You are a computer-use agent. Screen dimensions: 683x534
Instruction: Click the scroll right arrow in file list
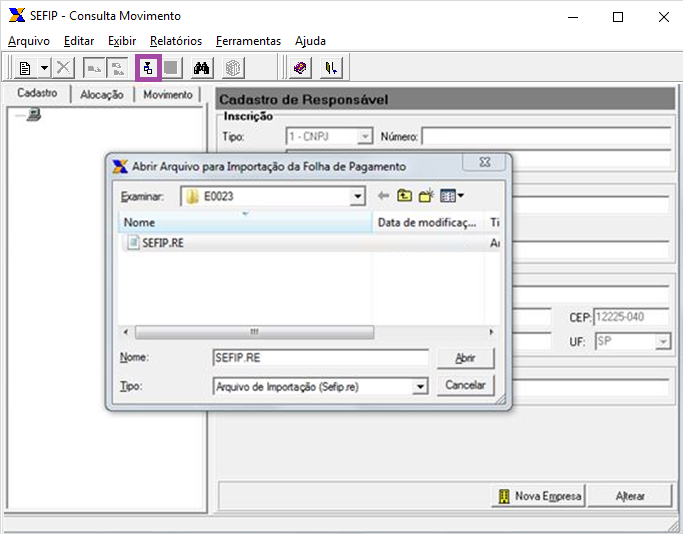(x=491, y=332)
